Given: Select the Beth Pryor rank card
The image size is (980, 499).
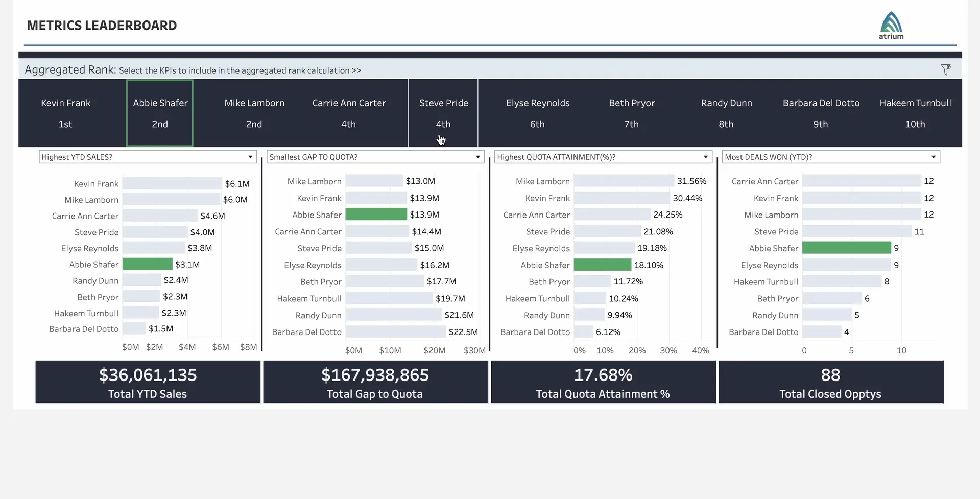Looking at the screenshot, I should 631,112.
